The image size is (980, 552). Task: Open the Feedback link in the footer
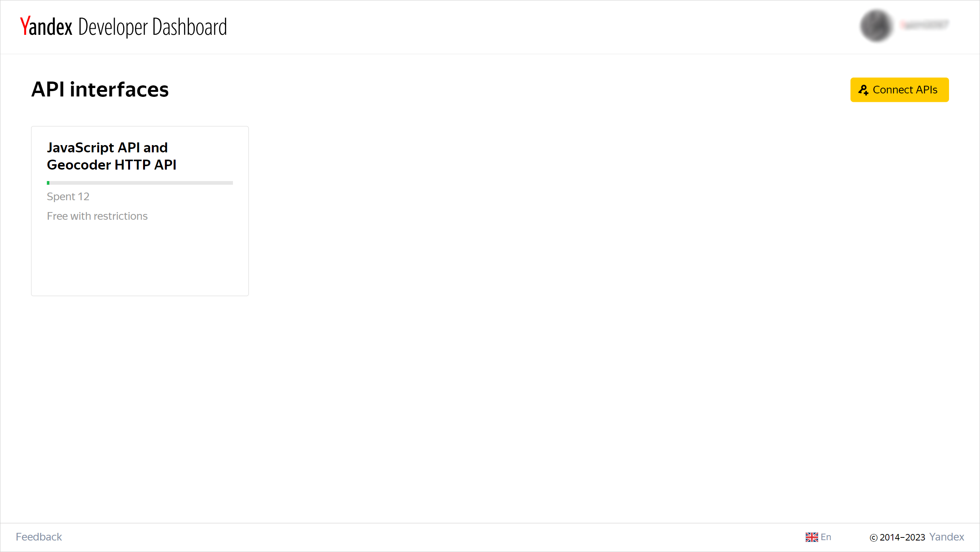(39, 537)
